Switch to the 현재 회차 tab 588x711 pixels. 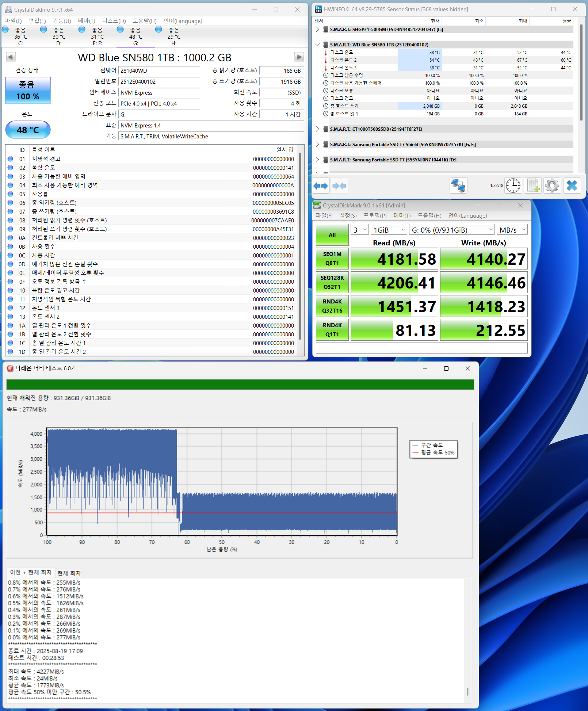click(69, 573)
